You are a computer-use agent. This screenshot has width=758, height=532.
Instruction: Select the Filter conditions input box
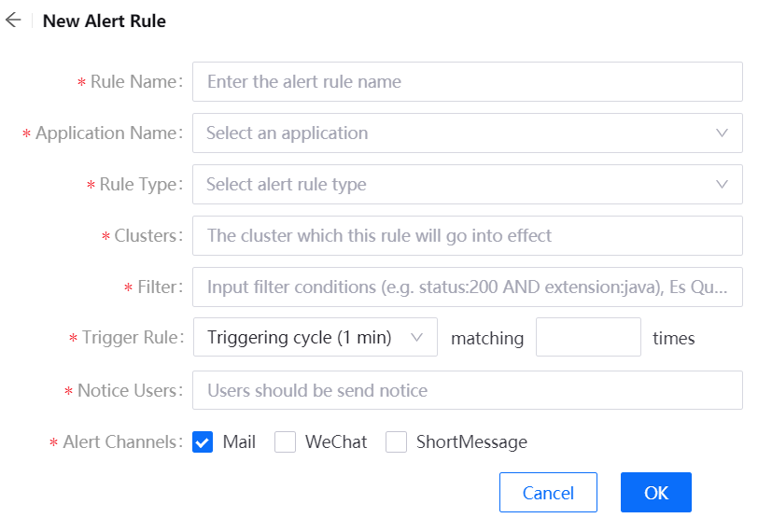pyautogui.click(x=467, y=287)
